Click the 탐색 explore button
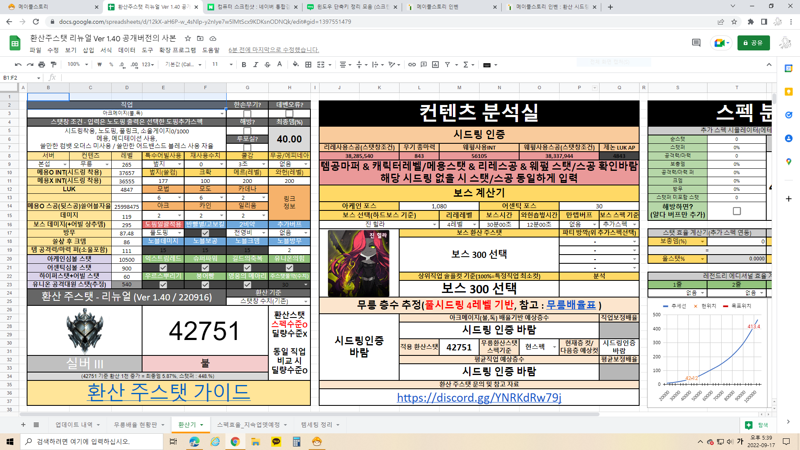This screenshot has height=450, width=800. coord(757,425)
